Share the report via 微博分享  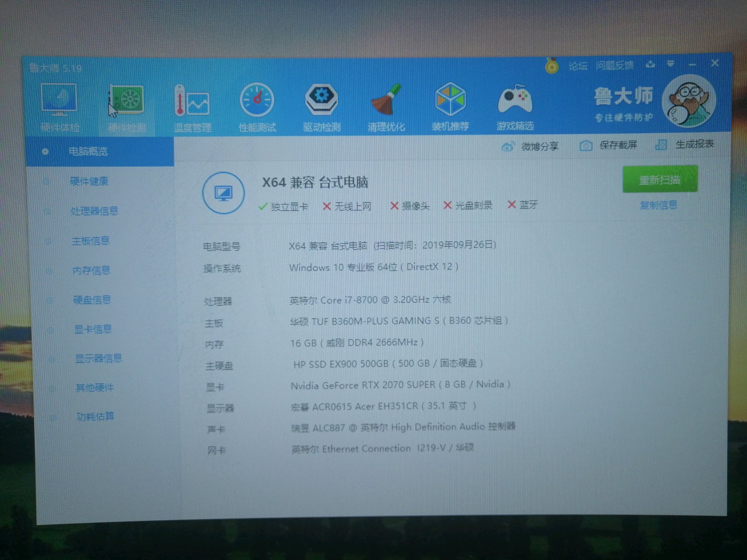click(530, 146)
